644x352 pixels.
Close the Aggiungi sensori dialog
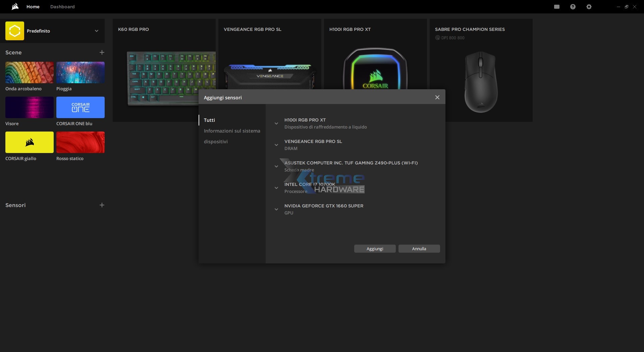pyautogui.click(x=437, y=97)
